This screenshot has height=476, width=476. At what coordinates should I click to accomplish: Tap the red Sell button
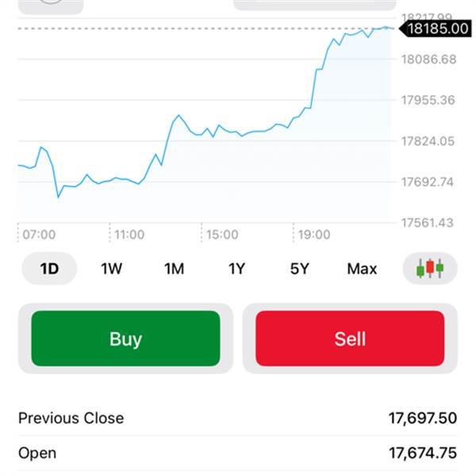pos(350,339)
